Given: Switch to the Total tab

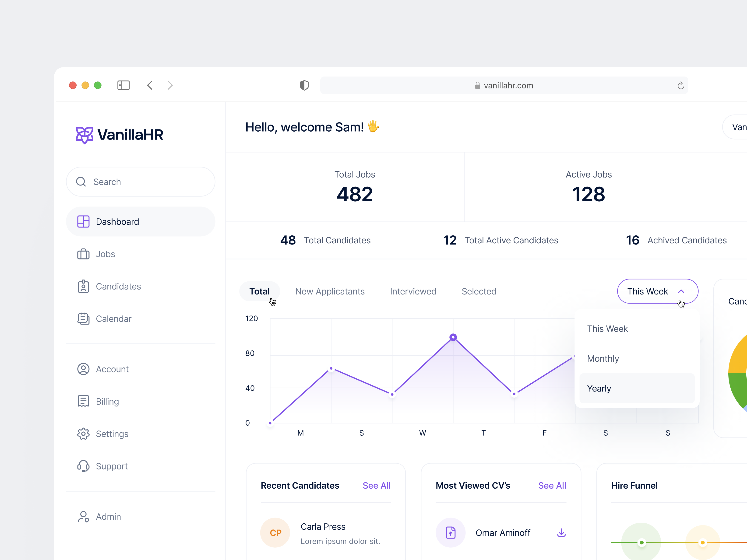Looking at the screenshot, I should tap(259, 291).
